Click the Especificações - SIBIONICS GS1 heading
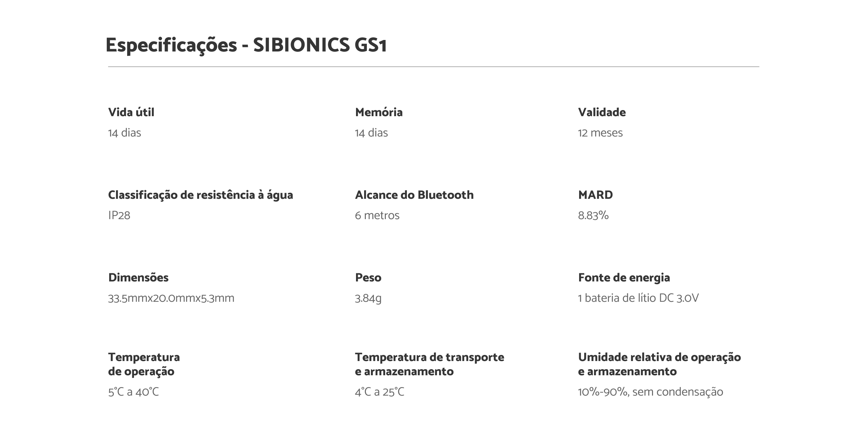 246,45
